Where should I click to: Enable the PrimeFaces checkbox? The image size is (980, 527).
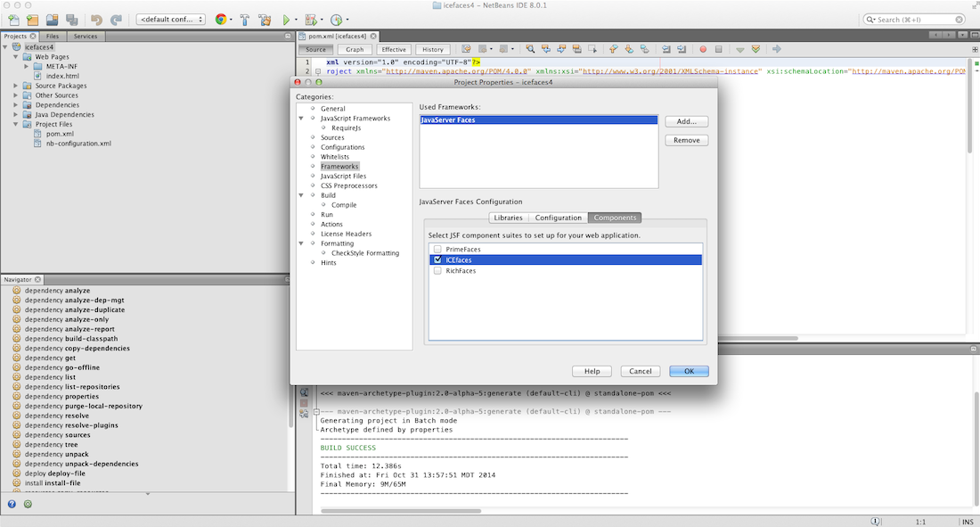[x=437, y=249]
